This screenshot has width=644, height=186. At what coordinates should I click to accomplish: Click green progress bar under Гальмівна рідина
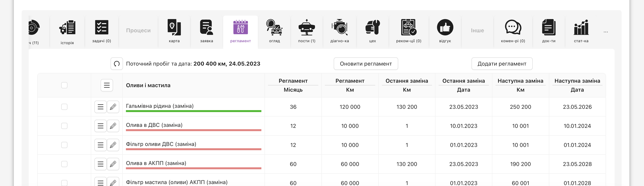[194, 111]
